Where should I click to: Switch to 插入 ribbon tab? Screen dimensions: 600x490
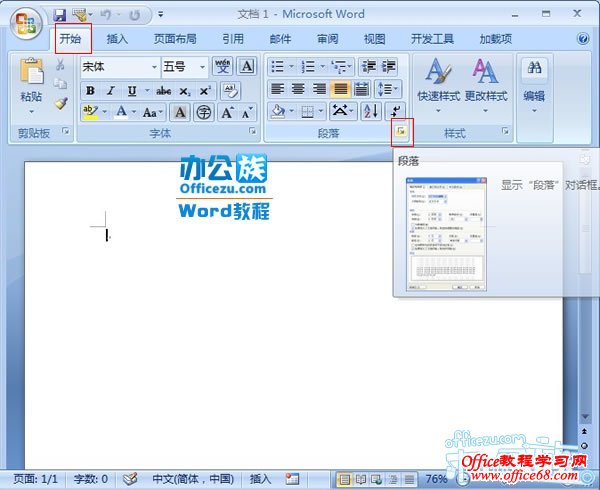(117, 39)
